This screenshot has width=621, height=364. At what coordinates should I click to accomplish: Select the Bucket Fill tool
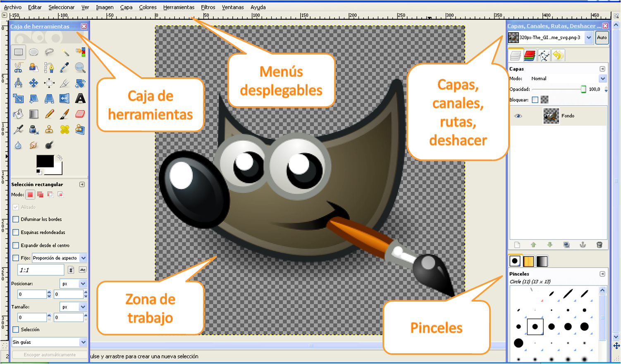[18, 114]
